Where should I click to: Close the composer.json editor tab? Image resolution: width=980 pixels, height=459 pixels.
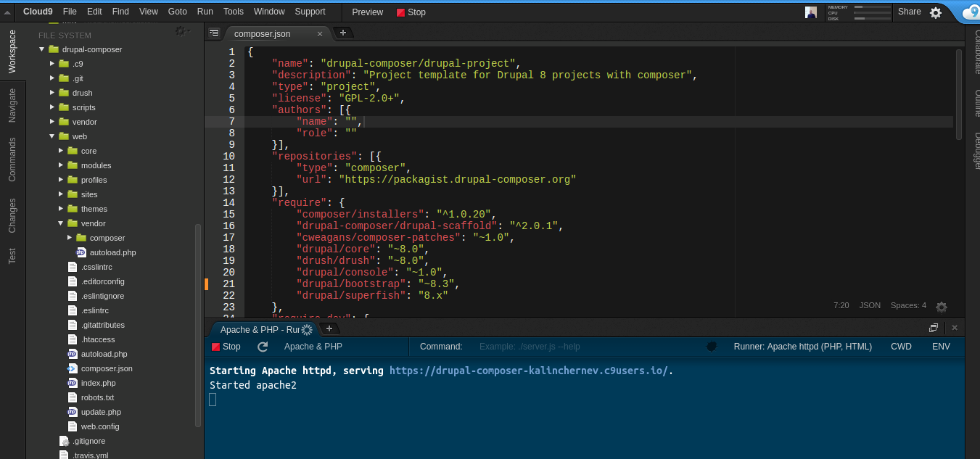tap(320, 34)
